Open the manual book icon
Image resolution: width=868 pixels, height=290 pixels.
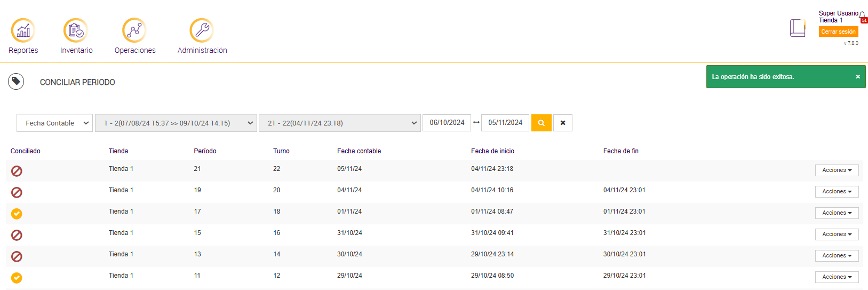[798, 28]
